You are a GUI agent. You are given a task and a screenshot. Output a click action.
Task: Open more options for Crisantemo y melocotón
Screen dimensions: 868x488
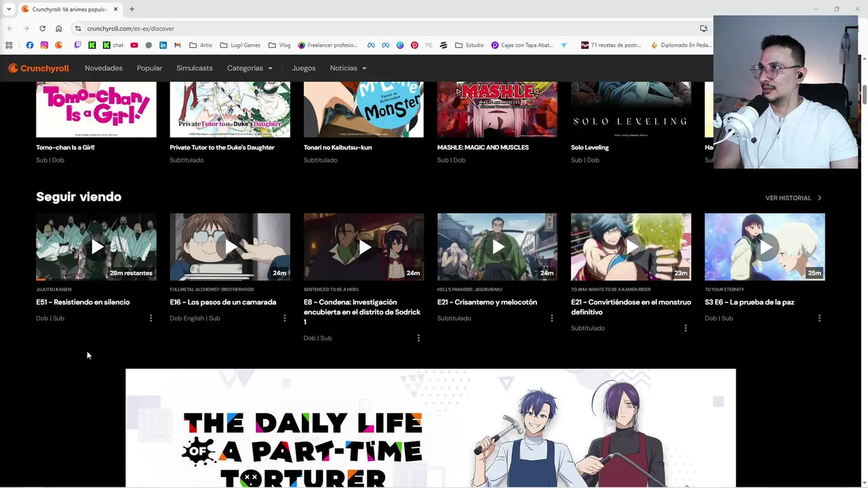(x=551, y=318)
